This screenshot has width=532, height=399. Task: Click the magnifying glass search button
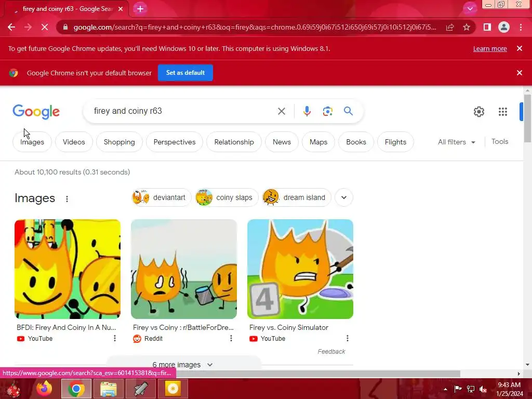(348, 111)
